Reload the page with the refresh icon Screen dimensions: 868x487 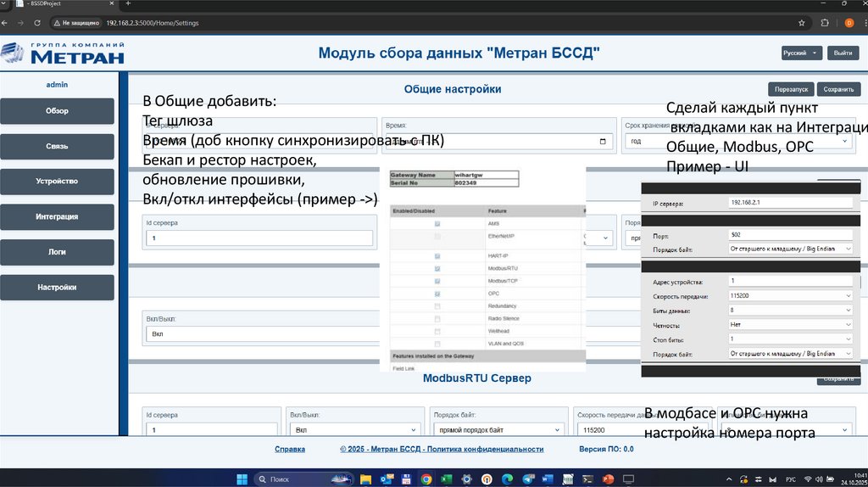(37, 23)
